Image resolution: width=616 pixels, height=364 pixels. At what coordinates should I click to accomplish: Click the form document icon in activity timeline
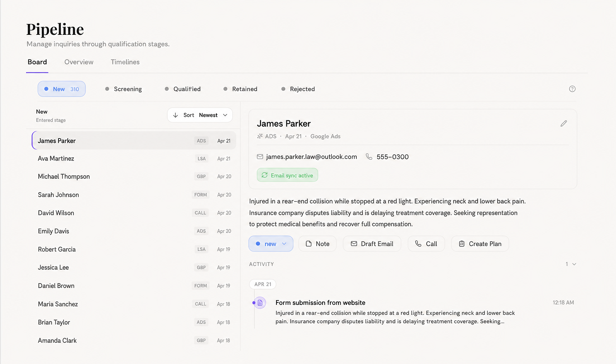pyautogui.click(x=260, y=303)
